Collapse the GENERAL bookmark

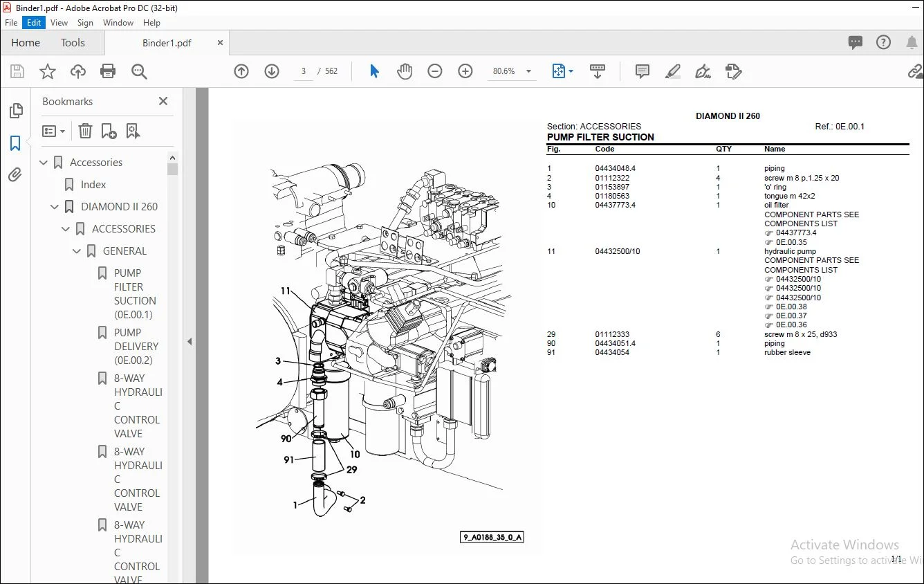pyautogui.click(x=77, y=251)
